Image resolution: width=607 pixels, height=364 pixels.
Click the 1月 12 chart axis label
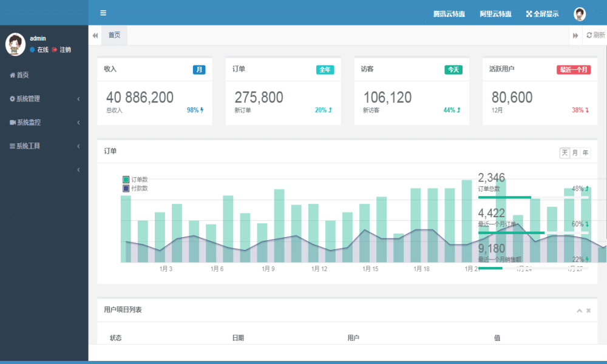(319, 269)
